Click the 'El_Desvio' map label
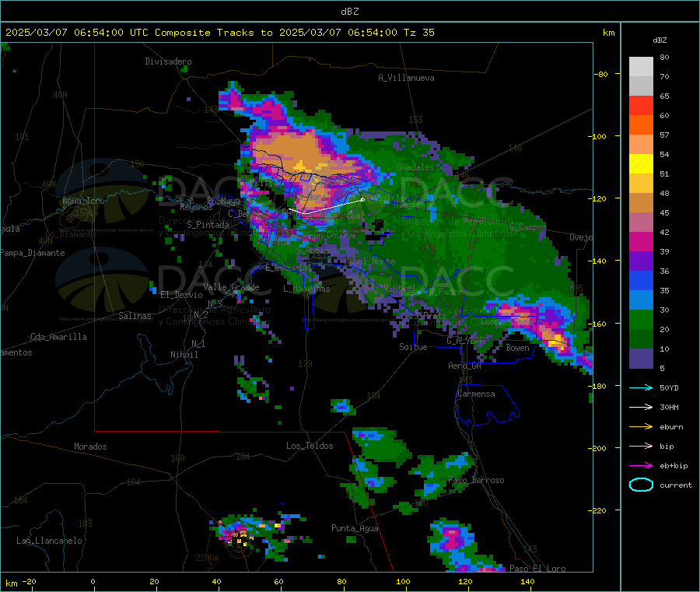 [x=182, y=295]
